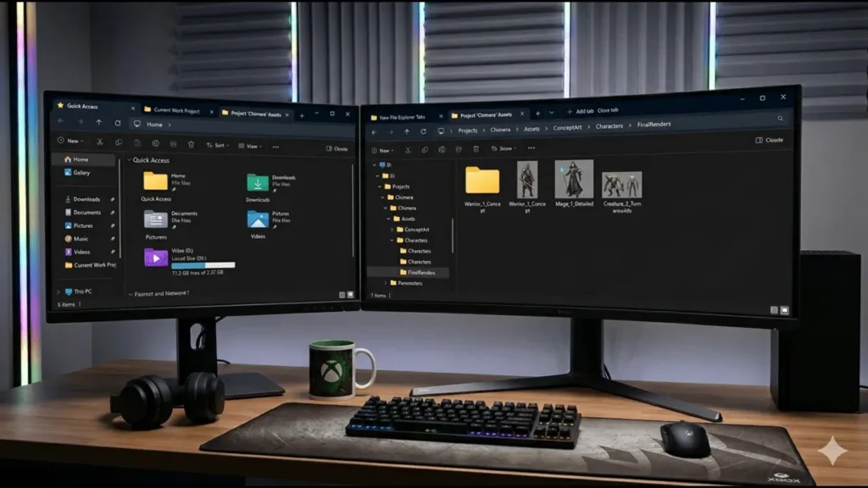Click the See more ellipsis in the left toolbar
Viewport: 868px width, 488px height.
275,146
